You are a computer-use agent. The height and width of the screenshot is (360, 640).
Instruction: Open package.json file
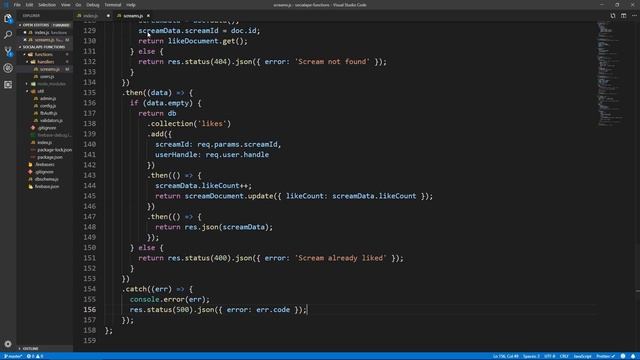(x=49, y=157)
